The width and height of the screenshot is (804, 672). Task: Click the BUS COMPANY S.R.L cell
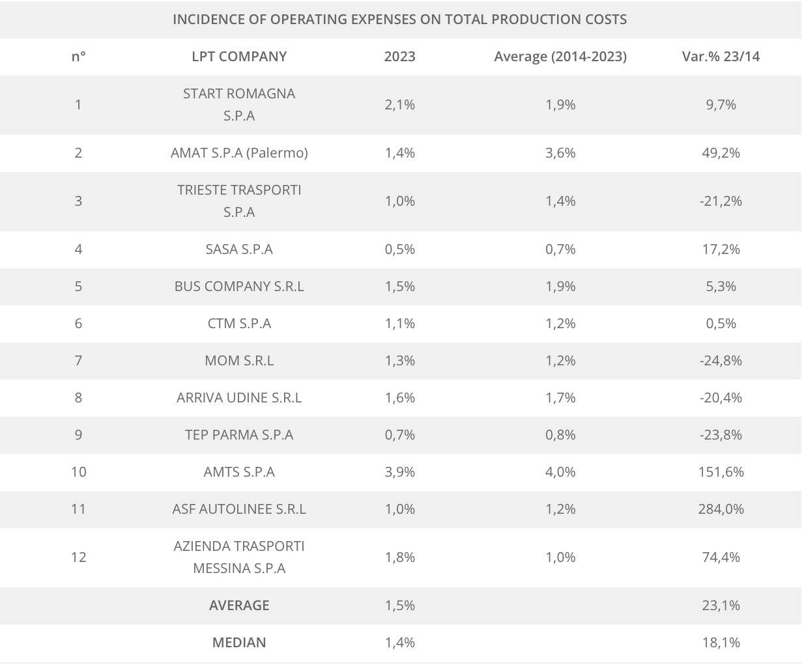coord(239,287)
